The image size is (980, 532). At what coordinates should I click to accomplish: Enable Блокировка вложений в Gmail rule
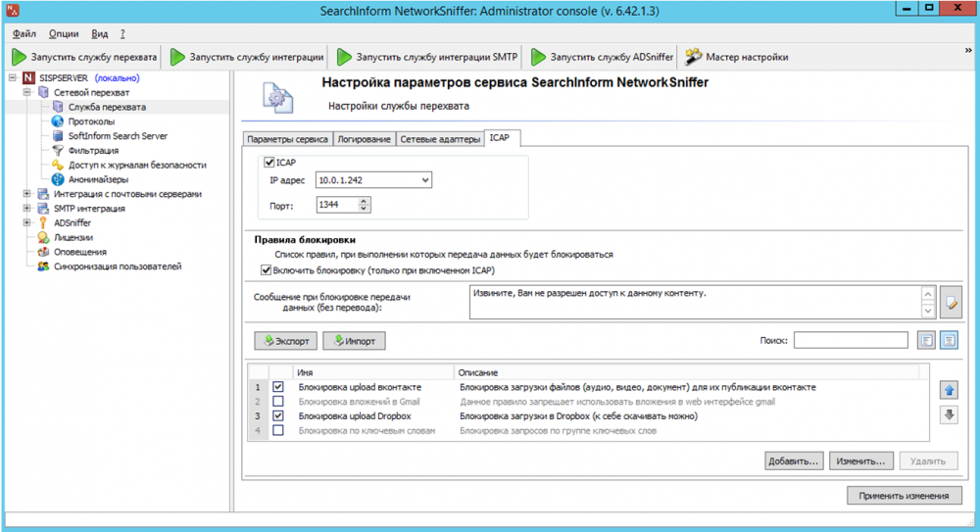point(278,402)
